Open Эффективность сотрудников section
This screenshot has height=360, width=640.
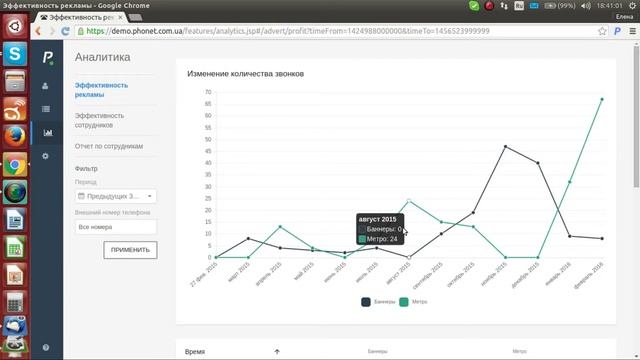click(x=99, y=120)
